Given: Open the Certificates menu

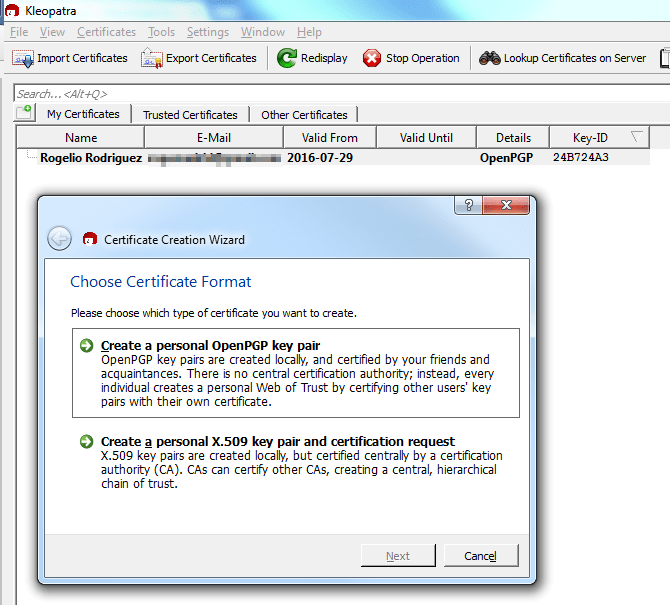Looking at the screenshot, I should [106, 32].
